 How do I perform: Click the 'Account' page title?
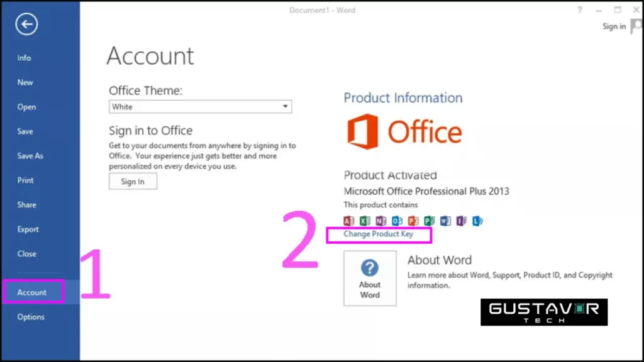click(x=150, y=56)
